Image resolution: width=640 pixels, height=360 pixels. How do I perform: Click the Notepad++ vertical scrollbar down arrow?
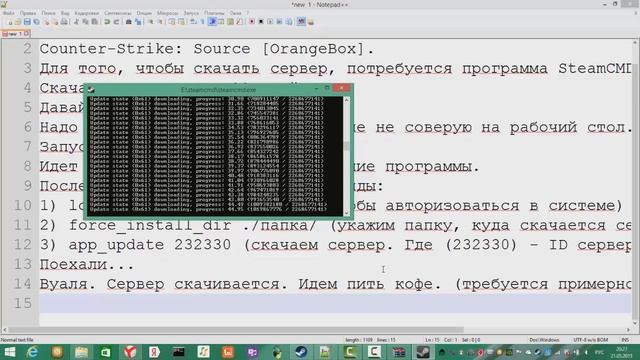(x=636, y=323)
